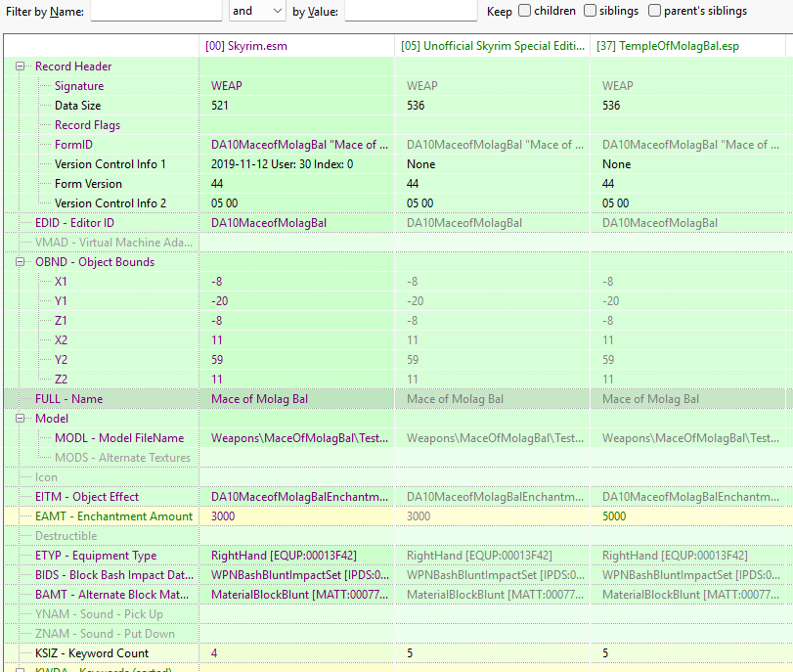The height and width of the screenshot is (672, 793).
Task: Enable the Keep siblings checkbox
Action: tap(590, 11)
